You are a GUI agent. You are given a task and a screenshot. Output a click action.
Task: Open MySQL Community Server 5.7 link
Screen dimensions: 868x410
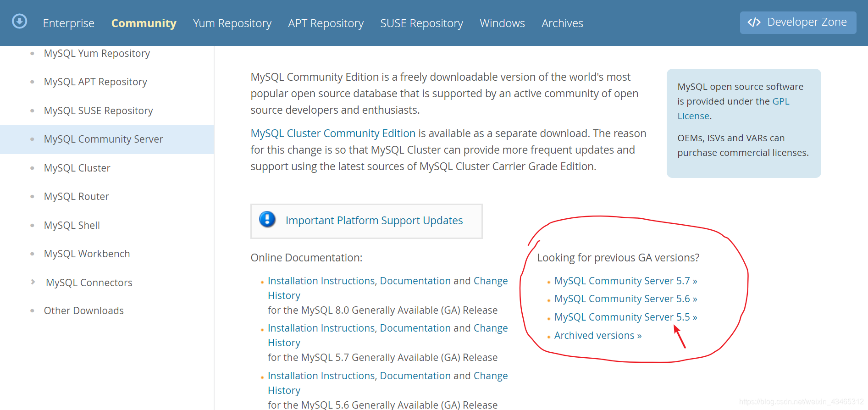tap(625, 281)
